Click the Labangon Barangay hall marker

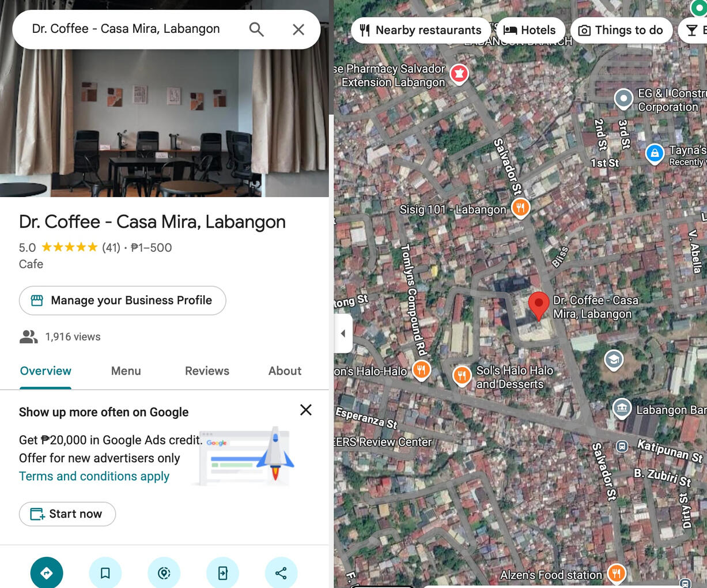click(622, 408)
